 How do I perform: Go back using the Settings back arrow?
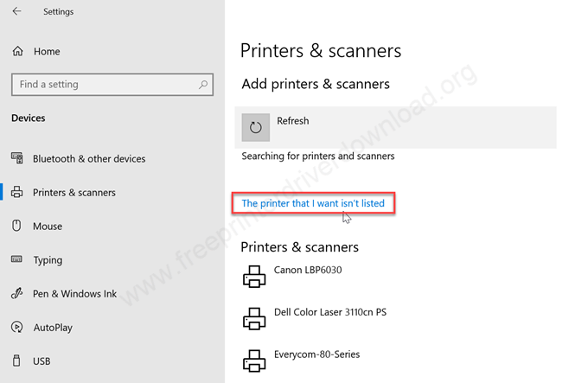pyautogui.click(x=16, y=11)
